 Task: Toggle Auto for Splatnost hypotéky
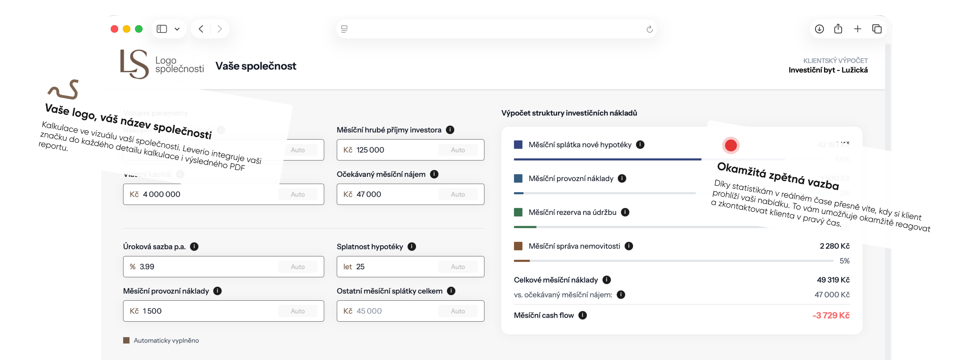coord(458,267)
